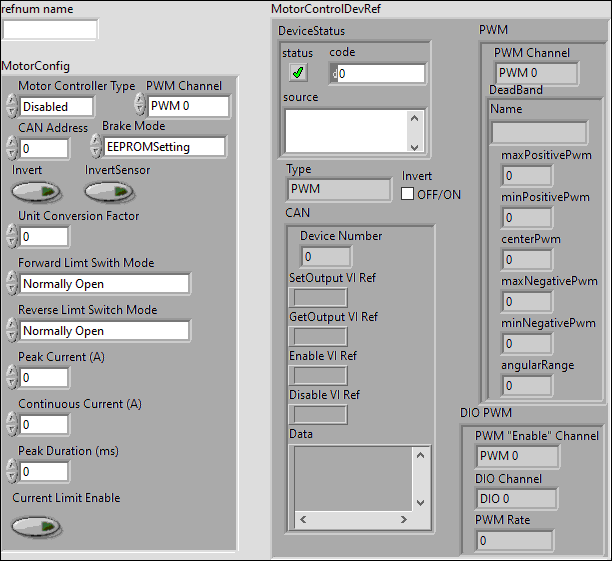Click the centerPwm value field
Viewport: 612px width, 561px height.
pyautogui.click(x=527, y=260)
